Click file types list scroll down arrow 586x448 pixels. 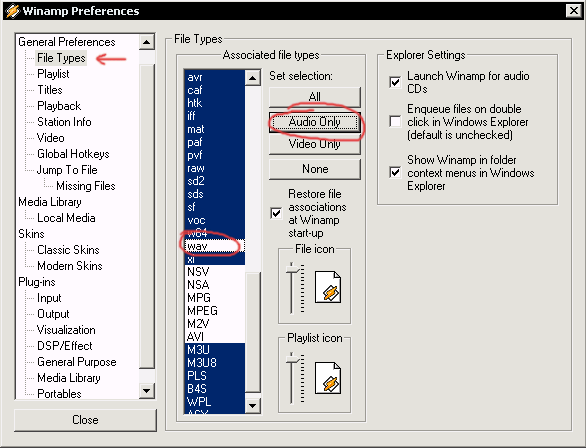(x=253, y=405)
